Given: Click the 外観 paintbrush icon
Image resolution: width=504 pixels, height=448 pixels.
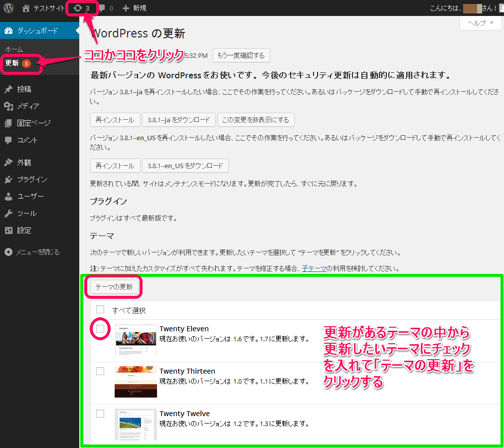Looking at the screenshot, I should pyautogui.click(x=8, y=163).
